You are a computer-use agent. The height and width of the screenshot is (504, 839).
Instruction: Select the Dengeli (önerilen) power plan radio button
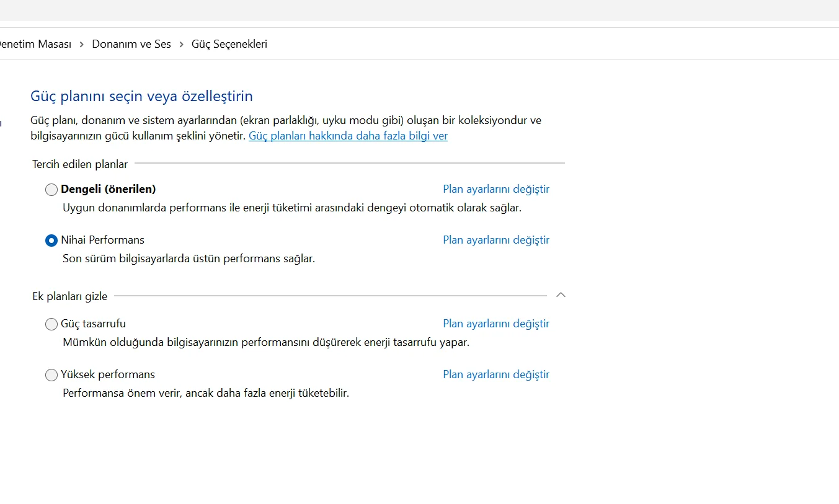[51, 190]
